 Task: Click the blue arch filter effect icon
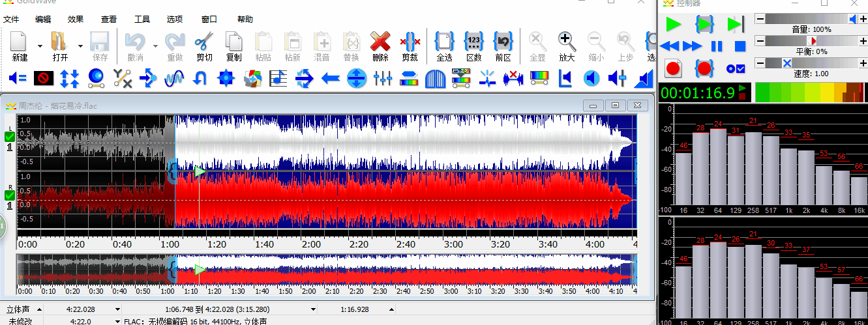(435, 79)
